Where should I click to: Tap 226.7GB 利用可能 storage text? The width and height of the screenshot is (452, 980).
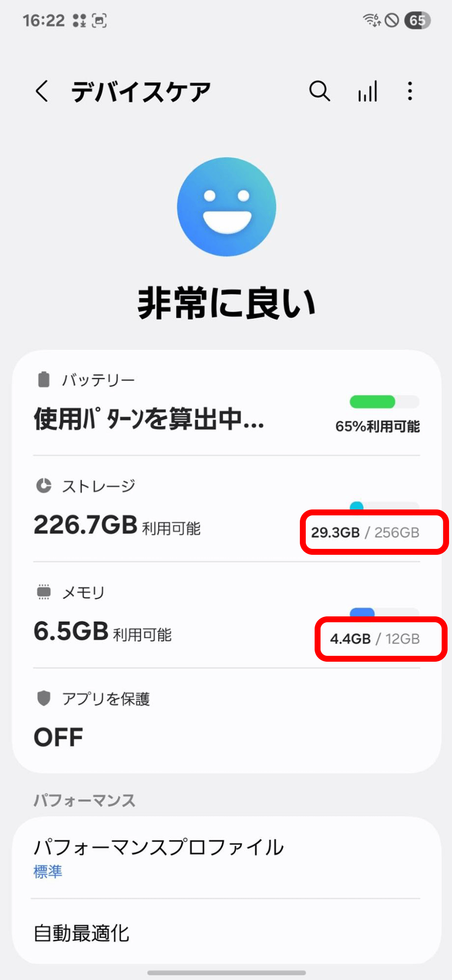coord(117,525)
